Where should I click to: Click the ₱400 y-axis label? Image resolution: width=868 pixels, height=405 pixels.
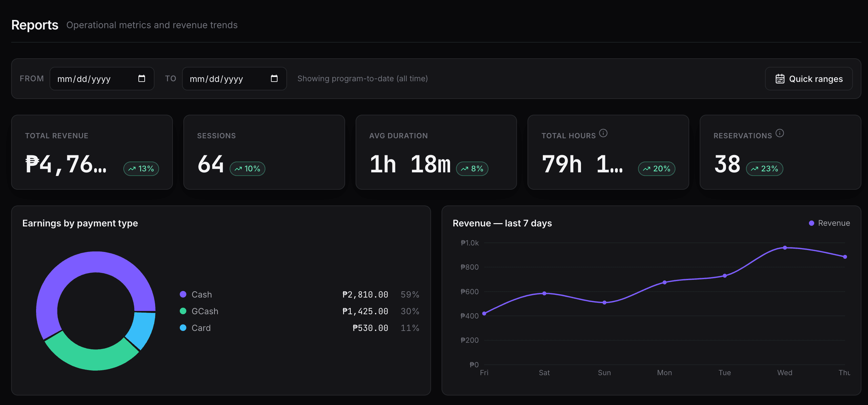(469, 316)
